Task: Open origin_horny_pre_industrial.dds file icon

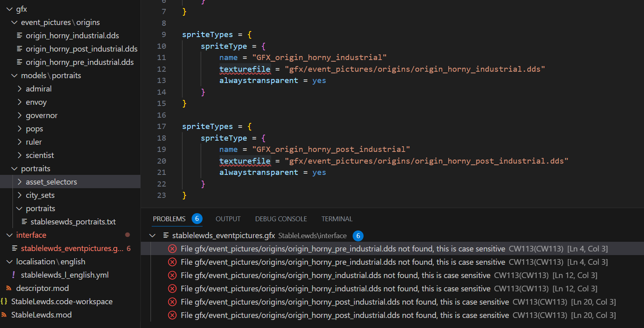Action: point(19,62)
